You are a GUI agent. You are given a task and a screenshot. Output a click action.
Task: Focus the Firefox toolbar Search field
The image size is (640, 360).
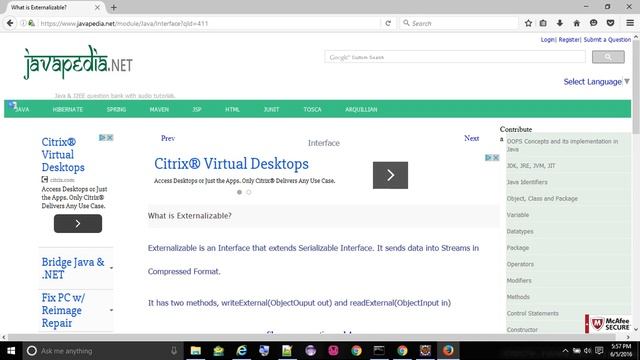coord(459,23)
